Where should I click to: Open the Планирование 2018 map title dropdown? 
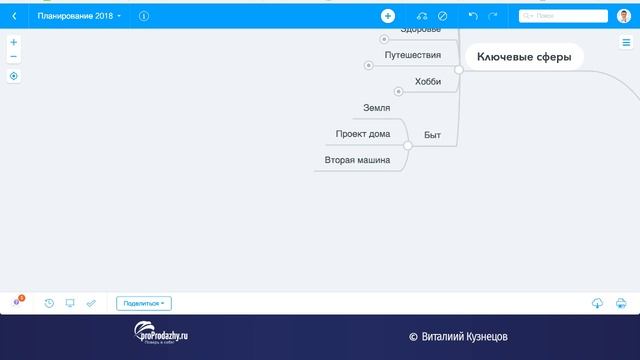(x=79, y=16)
